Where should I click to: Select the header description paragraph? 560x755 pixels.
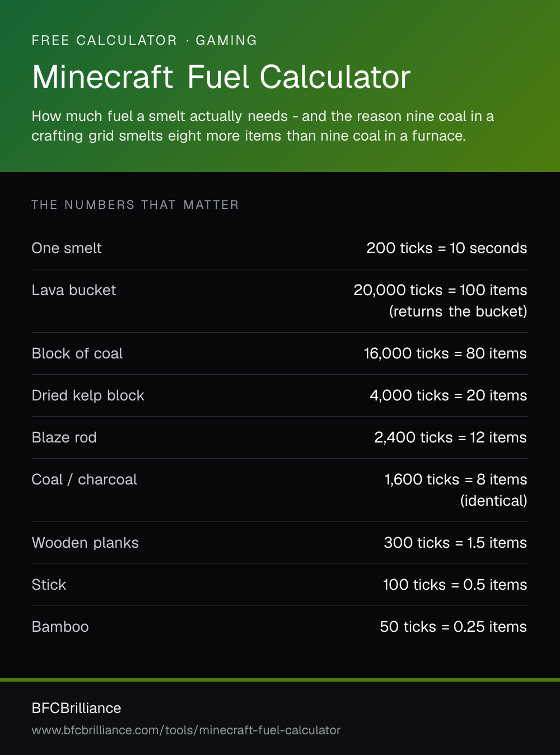263,126
